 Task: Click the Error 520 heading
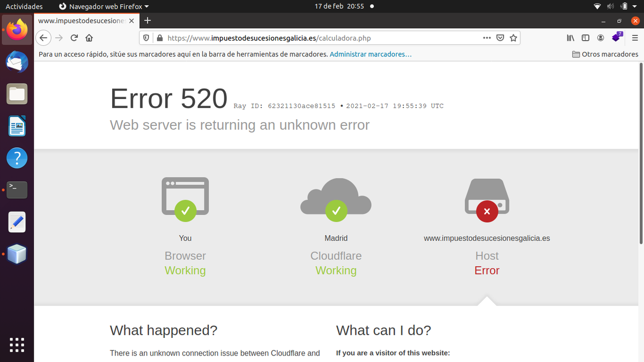(x=169, y=99)
